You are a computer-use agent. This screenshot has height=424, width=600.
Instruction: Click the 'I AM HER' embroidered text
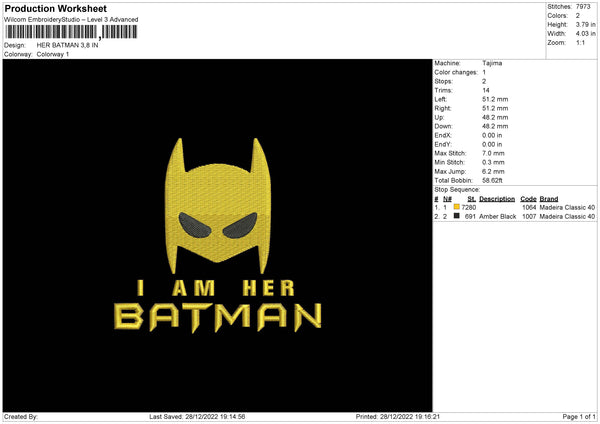216,289
